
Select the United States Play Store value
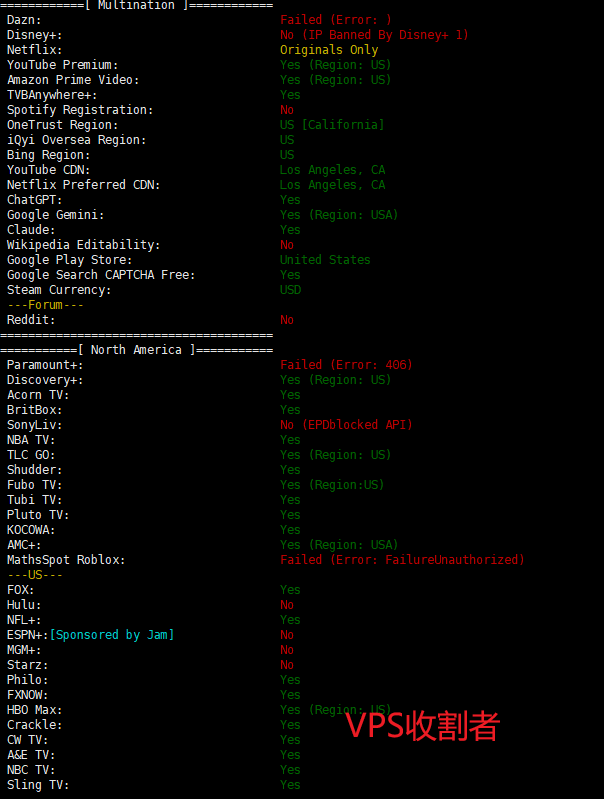325,260
